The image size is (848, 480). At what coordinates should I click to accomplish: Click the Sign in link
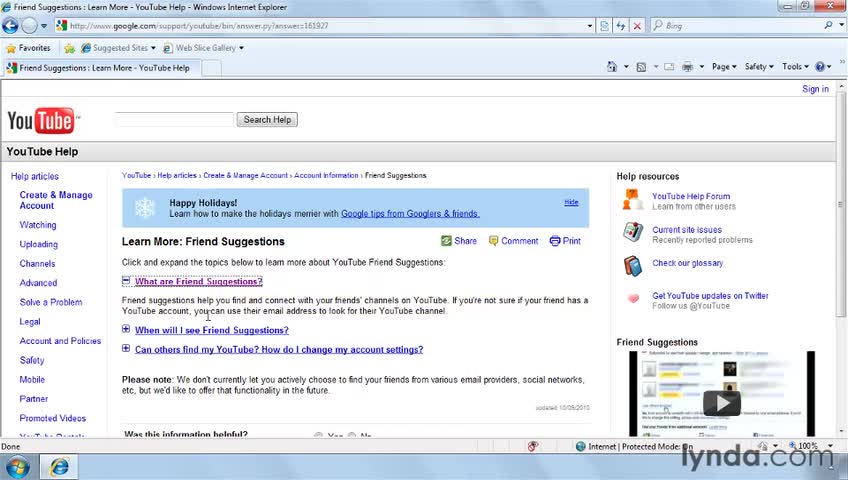point(815,89)
